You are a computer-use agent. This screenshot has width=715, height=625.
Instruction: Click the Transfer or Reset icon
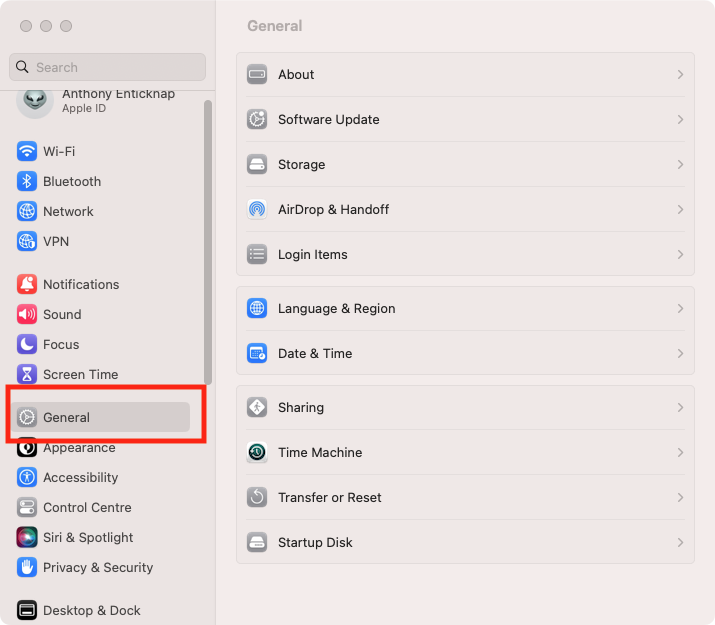(257, 497)
